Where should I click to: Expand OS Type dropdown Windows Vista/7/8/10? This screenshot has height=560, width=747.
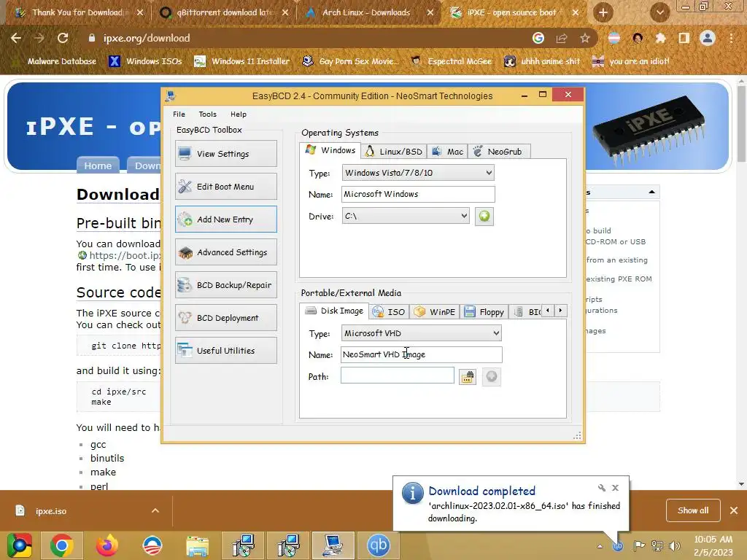pyautogui.click(x=418, y=173)
